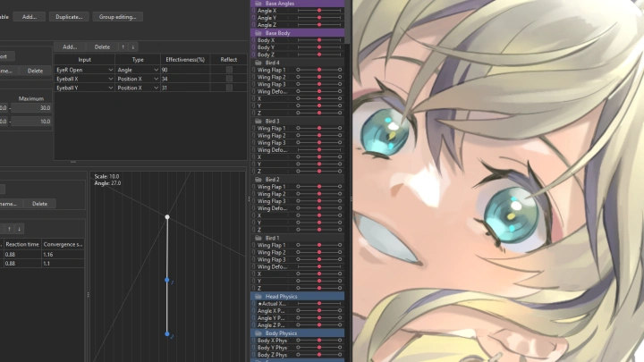Collapse the Base Angles folder icon
This screenshot has height=362, width=644.
tap(258, 4)
